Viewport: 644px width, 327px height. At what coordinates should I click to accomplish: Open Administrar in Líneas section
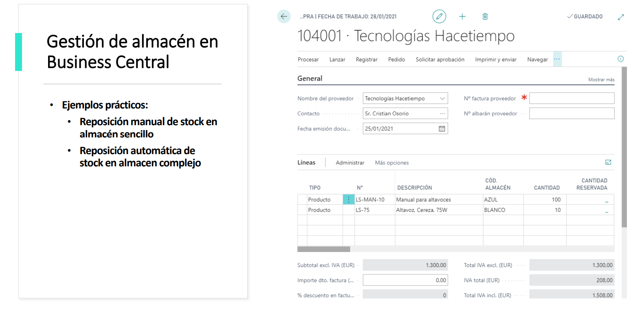350,163
